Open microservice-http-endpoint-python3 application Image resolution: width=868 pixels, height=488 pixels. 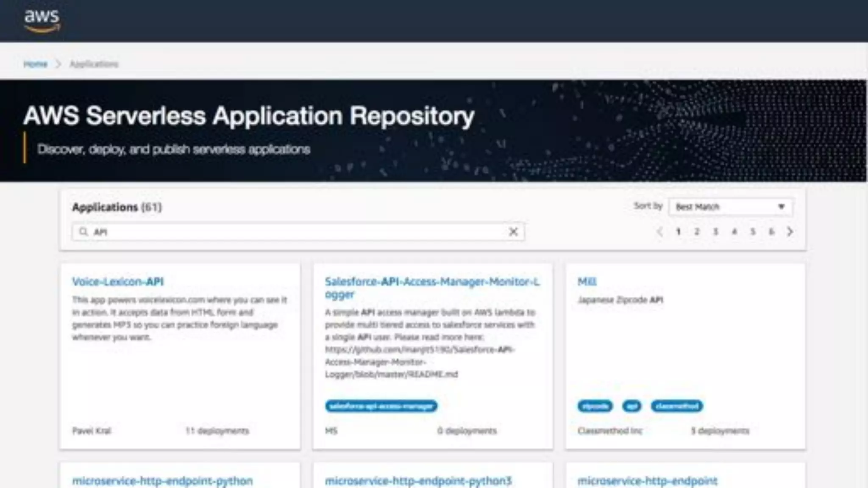click(418, 481)
